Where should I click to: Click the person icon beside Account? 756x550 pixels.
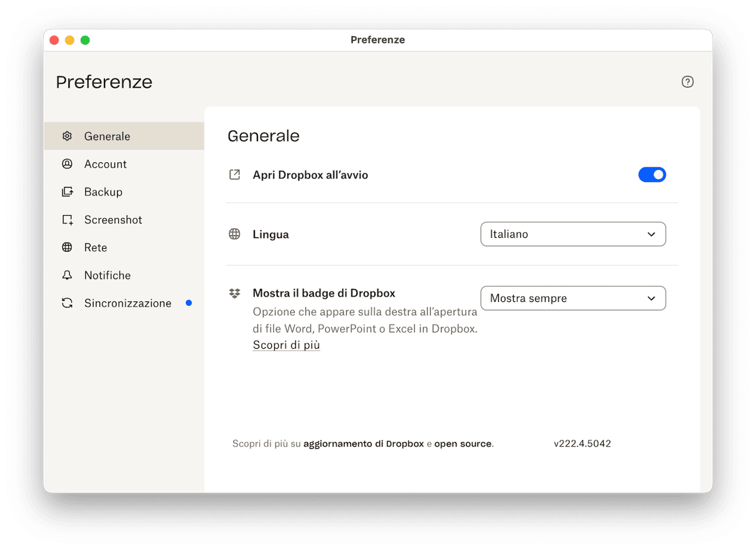(67, 164)
